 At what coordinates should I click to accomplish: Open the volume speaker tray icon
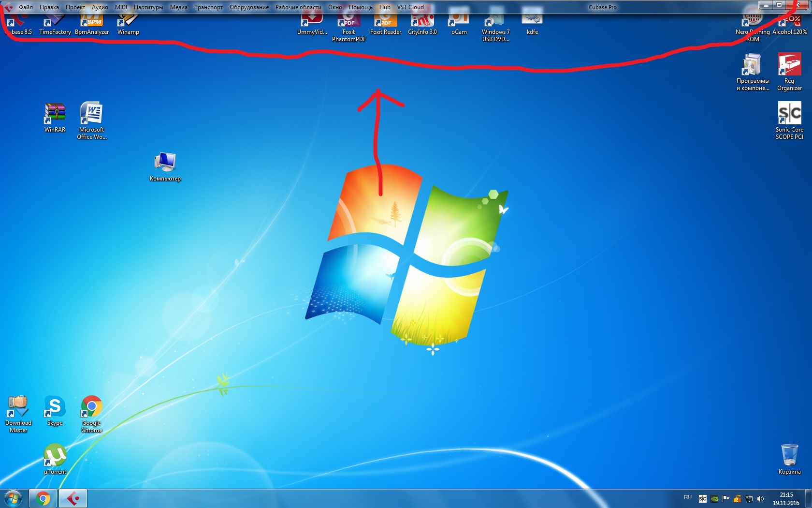coord(760,498)
